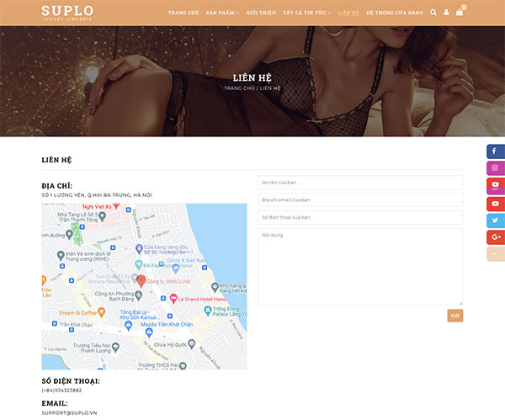Screen dimensions: 505x420
Task: Click the red Công ty SMACLINK map pin
Action: (x=141, y=281)
